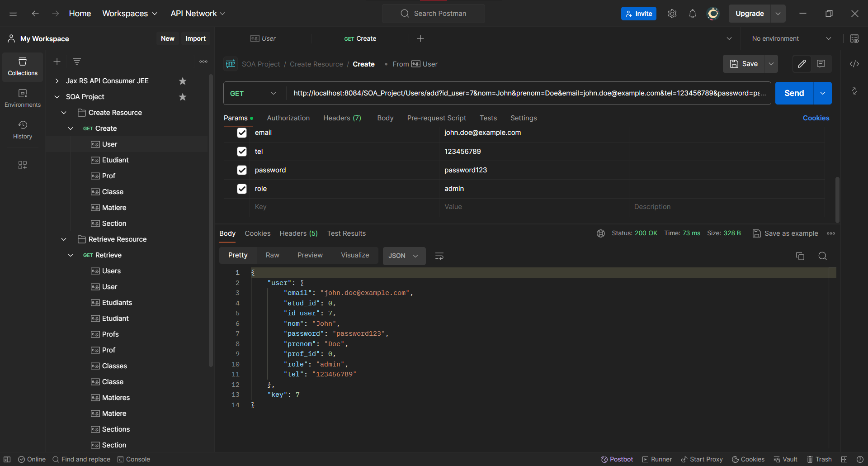
Task: Open the History sidebar panel
Action: [x=23, y=130]
